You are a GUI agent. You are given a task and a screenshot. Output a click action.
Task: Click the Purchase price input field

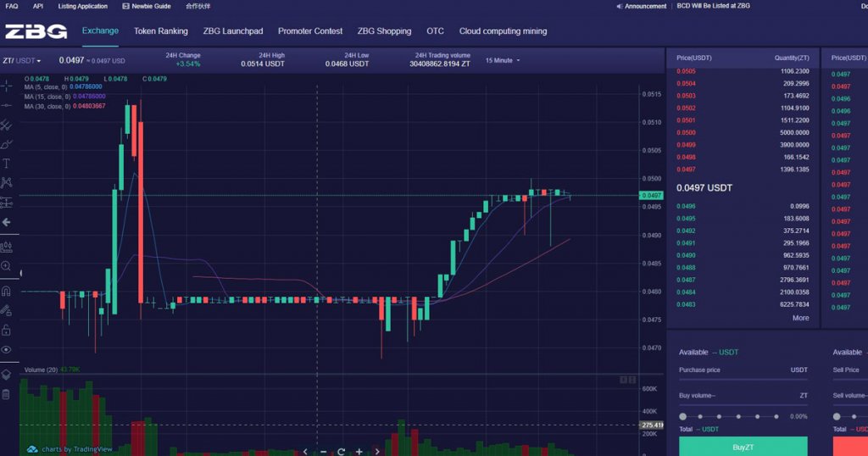point(743,370)
